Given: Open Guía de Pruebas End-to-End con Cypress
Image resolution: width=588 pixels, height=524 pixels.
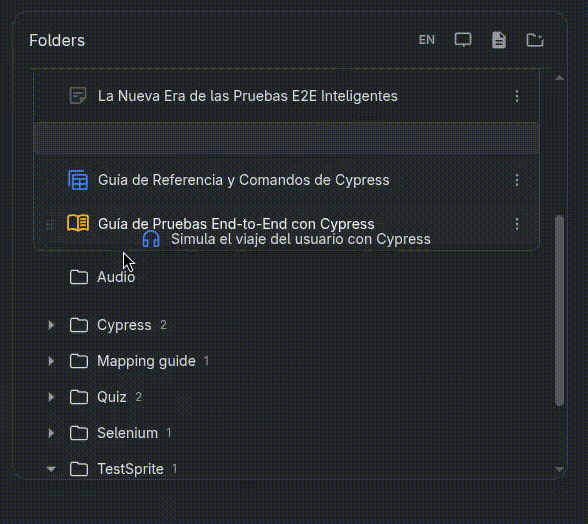Looking at the screenshot, I should (x=236, y=224).
